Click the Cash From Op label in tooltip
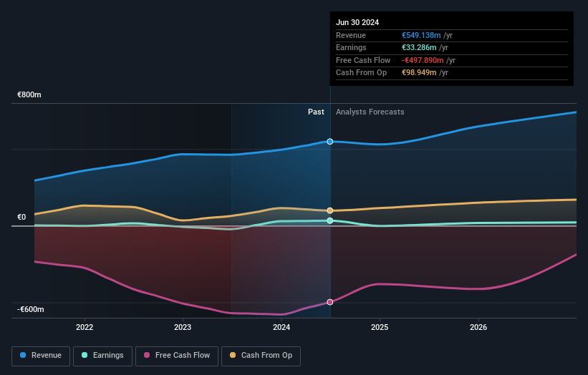This screenshot has width=588, height=375. click(x=361, y=73)
